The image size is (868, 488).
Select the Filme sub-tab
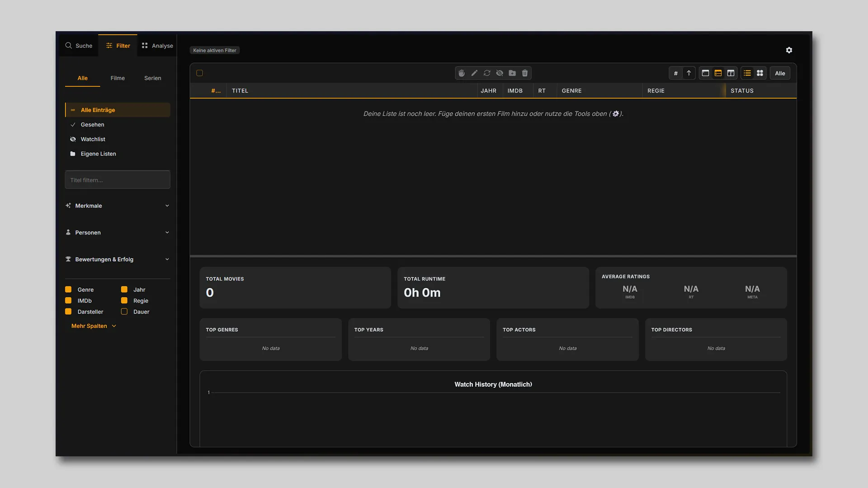[118, 78]
